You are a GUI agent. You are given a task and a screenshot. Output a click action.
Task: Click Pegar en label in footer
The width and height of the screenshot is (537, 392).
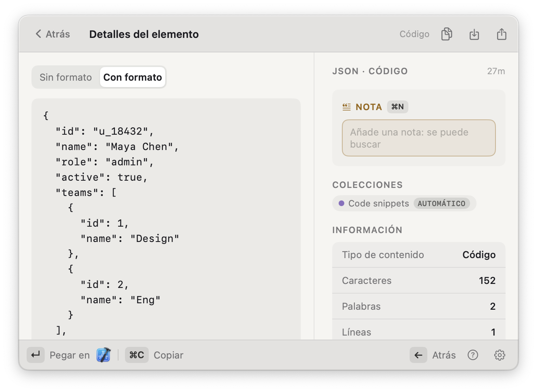[70, 355]
